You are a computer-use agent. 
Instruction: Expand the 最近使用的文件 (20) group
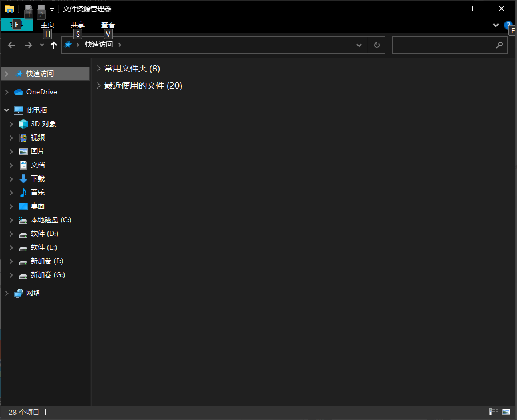tap(98, 85)
